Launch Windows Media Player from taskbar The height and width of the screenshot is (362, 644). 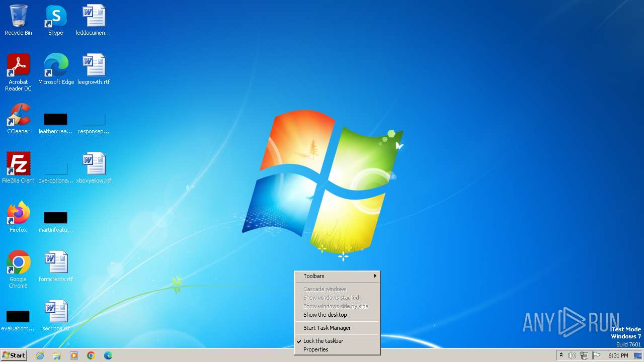74,355
